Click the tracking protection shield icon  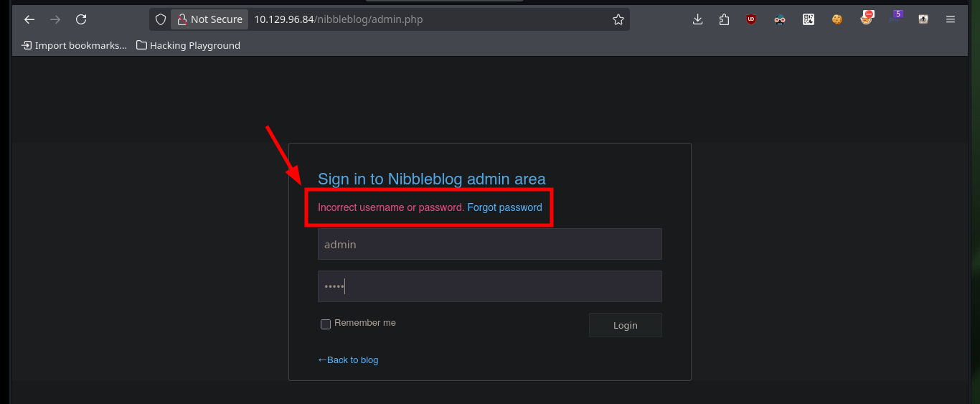pyautogui.click(x=161, y=19)
